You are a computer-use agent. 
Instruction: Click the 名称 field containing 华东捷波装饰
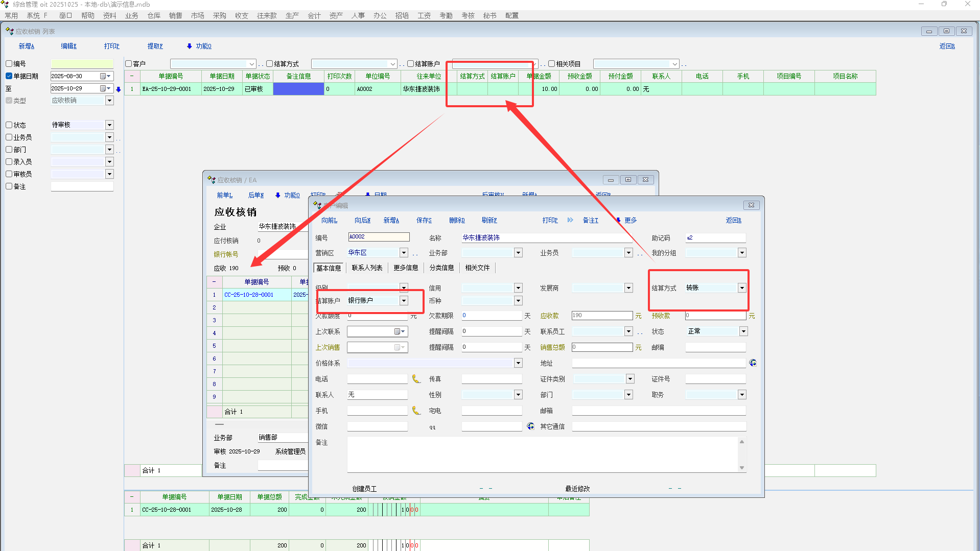click(x=547, y=238)
